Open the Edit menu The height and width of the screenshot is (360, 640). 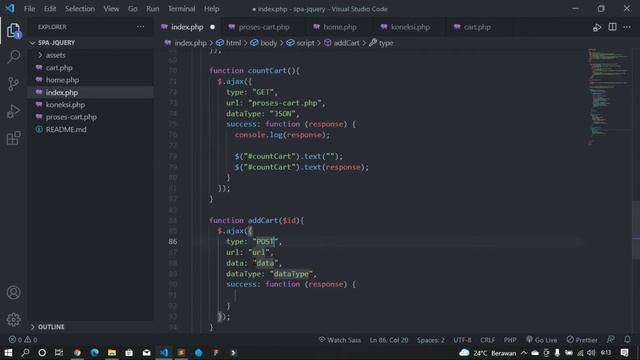click(50, 9)
